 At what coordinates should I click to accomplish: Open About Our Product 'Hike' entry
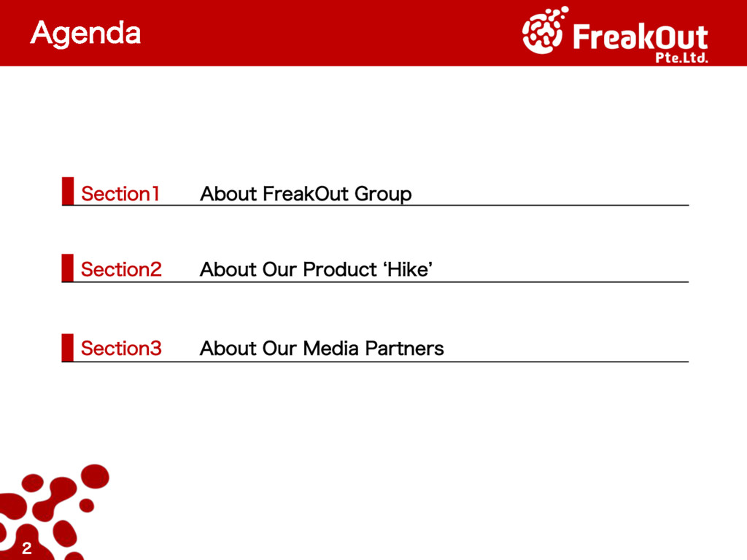click(x=317, y=270)
